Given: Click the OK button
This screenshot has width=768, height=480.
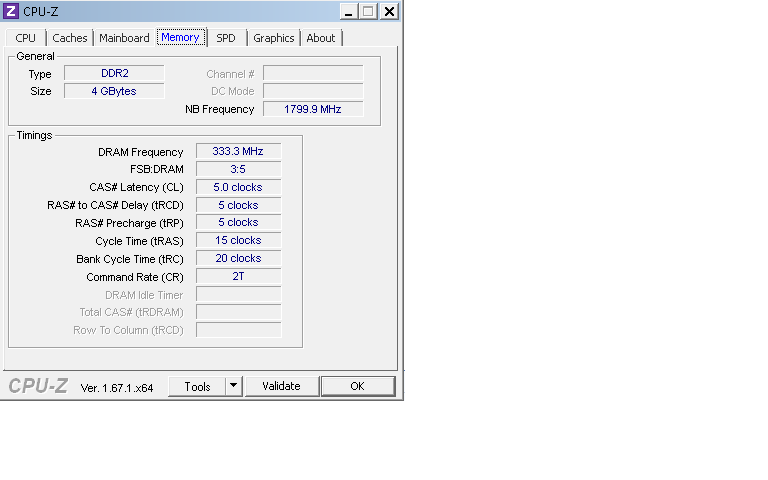Looking at the screenshot, I should (x=357, y=386).
